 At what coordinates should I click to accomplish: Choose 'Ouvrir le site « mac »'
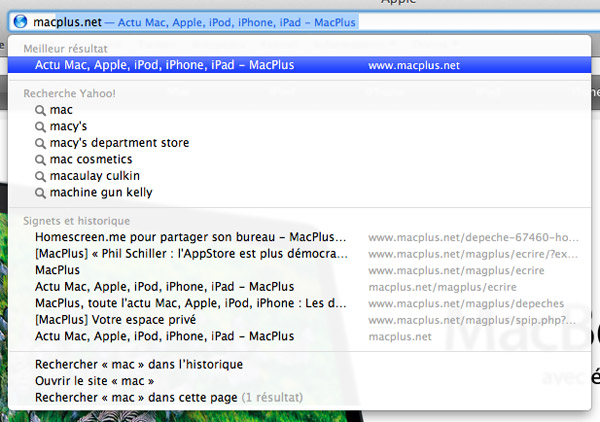click(300, 381)
